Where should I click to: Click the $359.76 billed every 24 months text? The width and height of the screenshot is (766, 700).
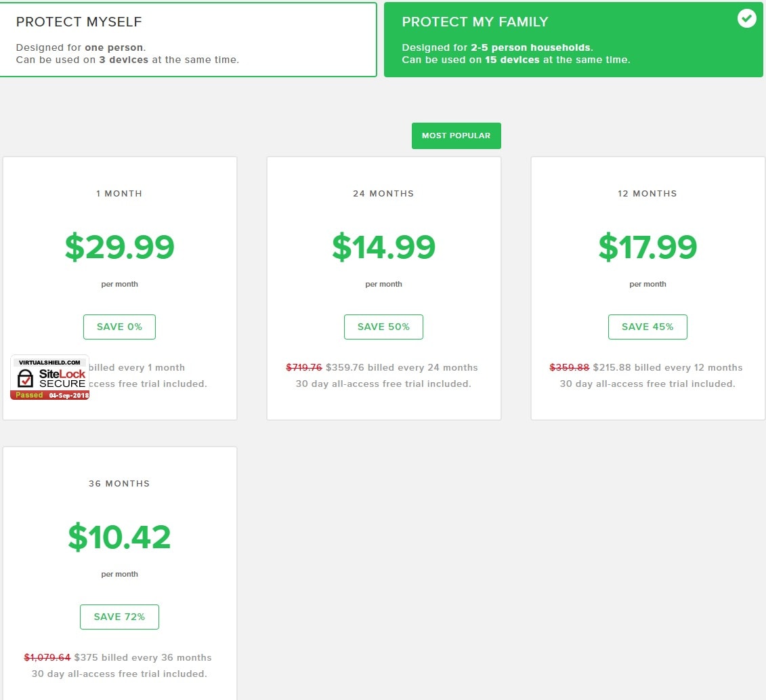click(x=402, y=367)
